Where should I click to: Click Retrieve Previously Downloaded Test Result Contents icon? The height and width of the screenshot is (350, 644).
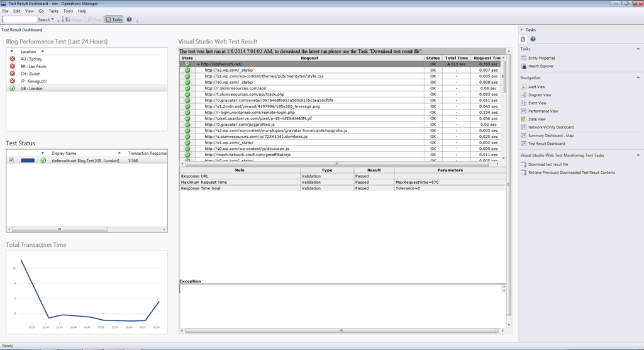click(524, 172)
